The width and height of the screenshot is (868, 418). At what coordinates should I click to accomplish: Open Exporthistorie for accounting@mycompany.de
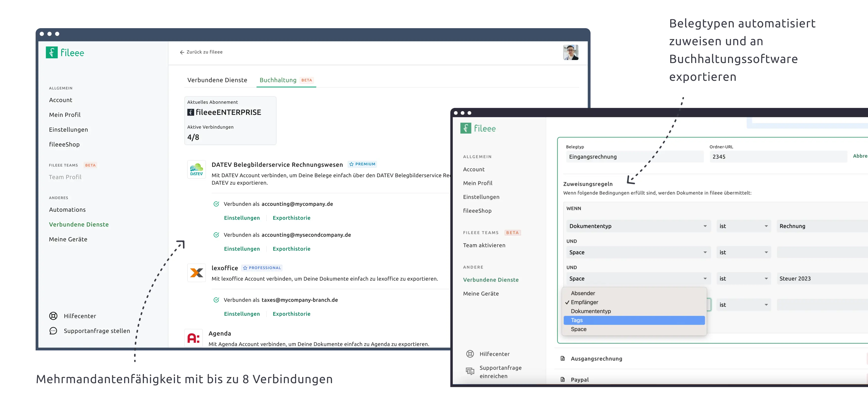292,218
